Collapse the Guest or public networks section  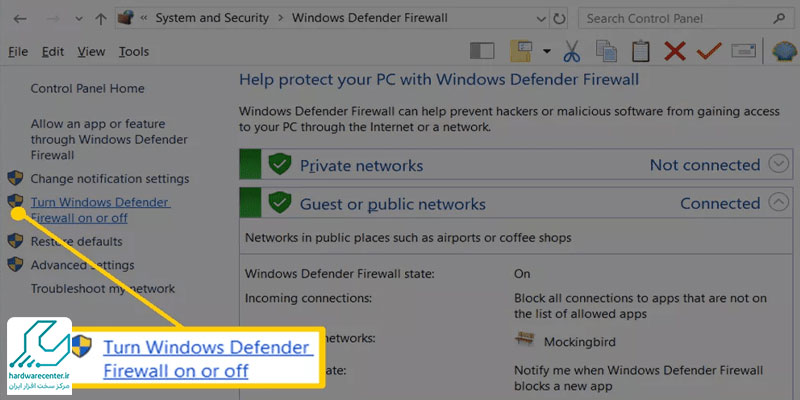click(x=779, y=203)
